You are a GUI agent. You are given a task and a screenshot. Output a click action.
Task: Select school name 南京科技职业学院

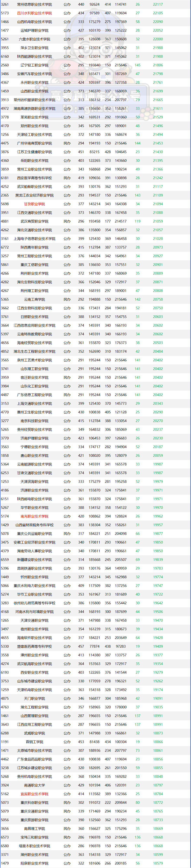[35, 421]
